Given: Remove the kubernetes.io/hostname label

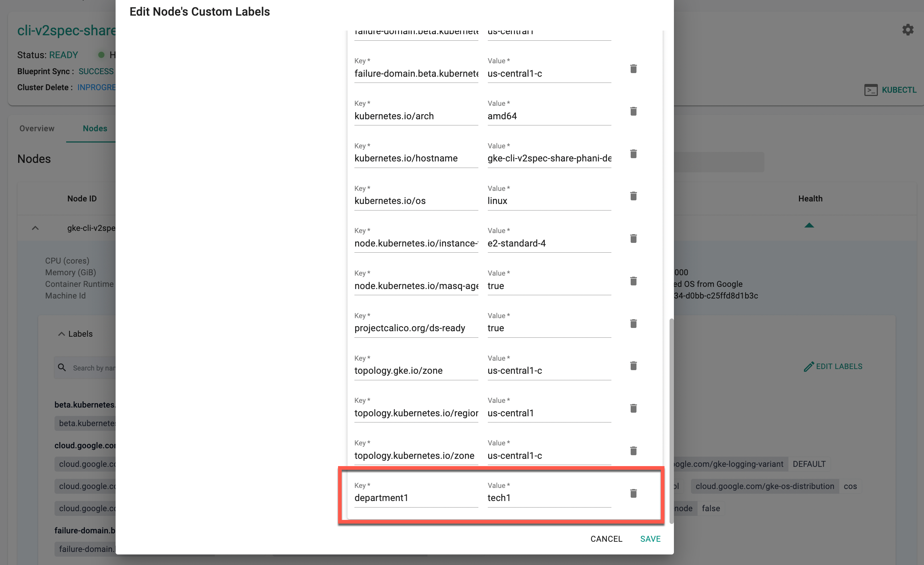Looking at the screenshot, I should [633, 154].
